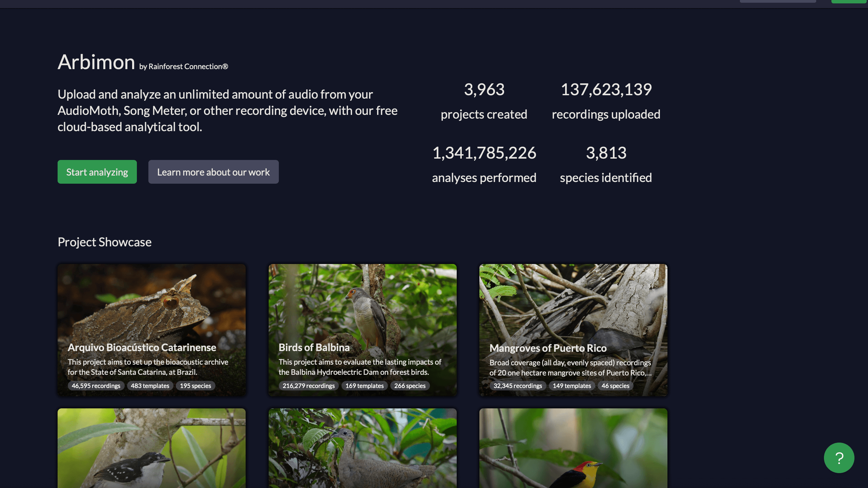This screenshot has height=488, width=868.
Task: Click the Start analyzing button
Action: [97, 172]
